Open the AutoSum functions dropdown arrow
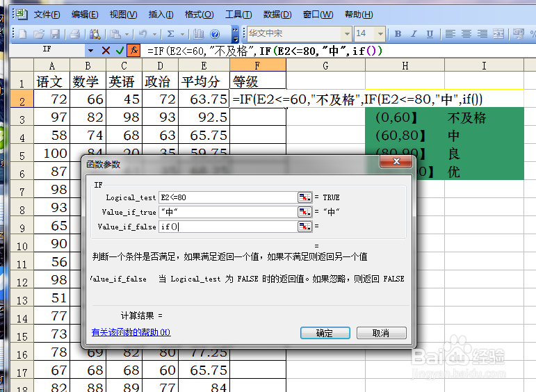This screenshot has height=392, width=536. tap(182, 34)
